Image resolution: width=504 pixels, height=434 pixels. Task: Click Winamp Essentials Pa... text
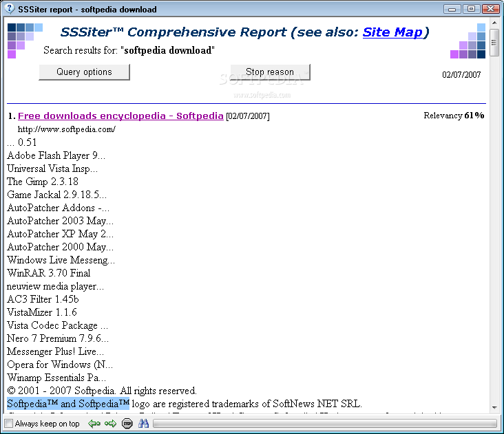coord(56,378)
